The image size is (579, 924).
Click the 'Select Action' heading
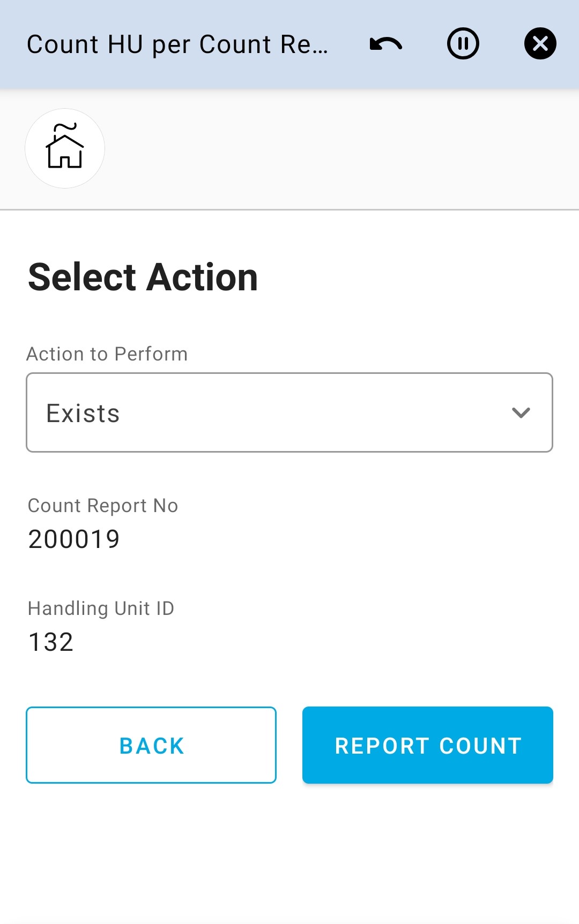(143, 277)
